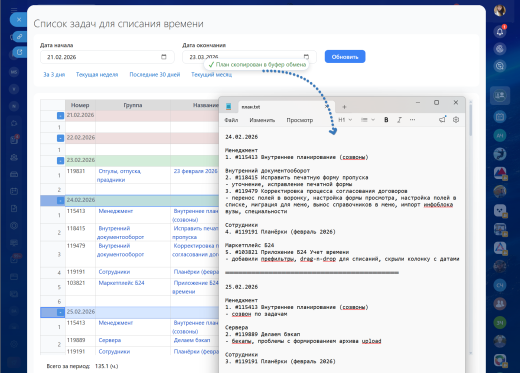The image size is (520, 373).
Task: Open the Отгулы, отпуска, праздники group link
Action: pyautogui.click(x=119, y=175)
